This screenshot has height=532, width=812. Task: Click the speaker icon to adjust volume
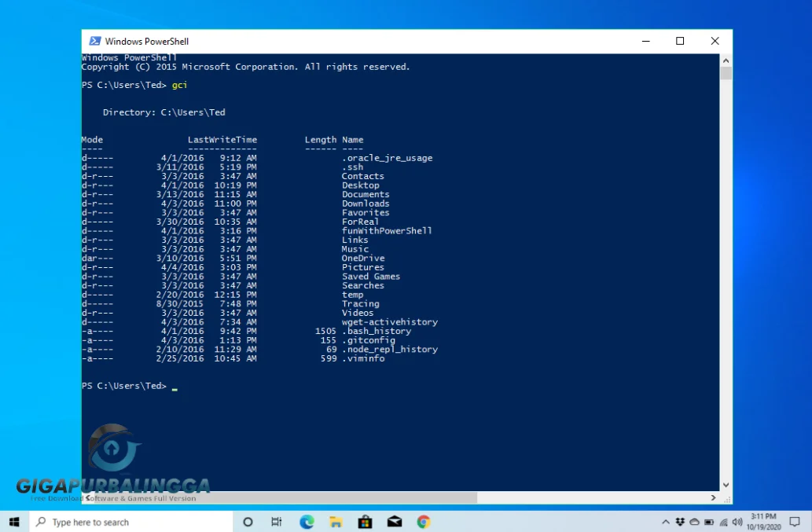[736, 521]
